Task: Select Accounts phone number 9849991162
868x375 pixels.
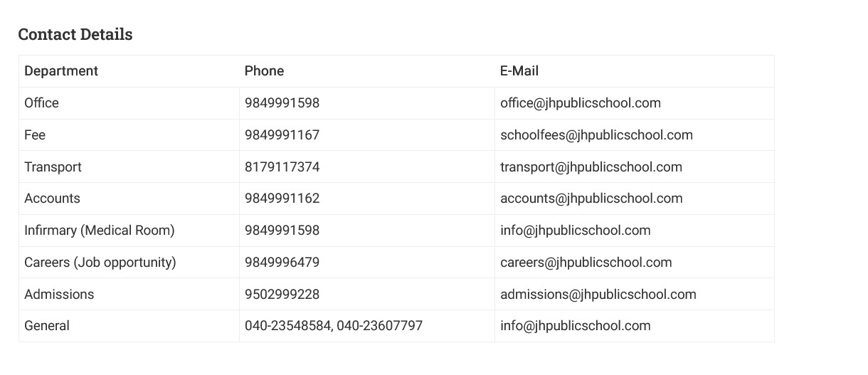Action: pos(282,199)
